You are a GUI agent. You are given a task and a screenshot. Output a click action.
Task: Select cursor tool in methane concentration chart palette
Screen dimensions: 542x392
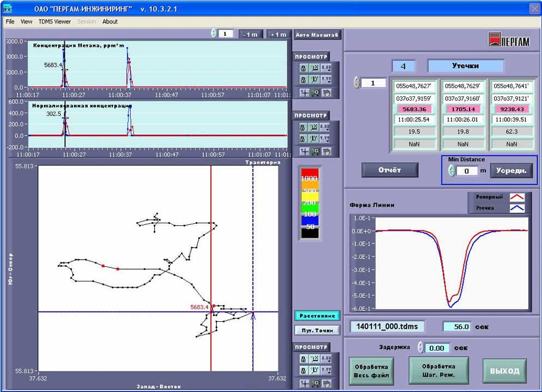[x=304, y=93]
